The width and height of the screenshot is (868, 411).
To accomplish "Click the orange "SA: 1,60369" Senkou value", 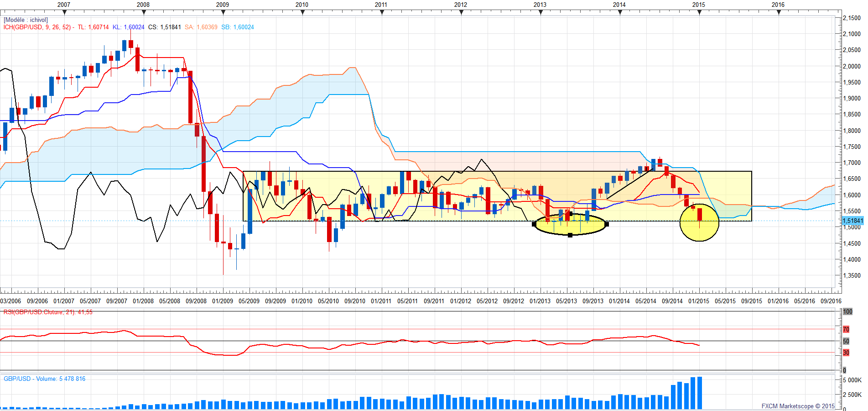I will click(201, 27).
